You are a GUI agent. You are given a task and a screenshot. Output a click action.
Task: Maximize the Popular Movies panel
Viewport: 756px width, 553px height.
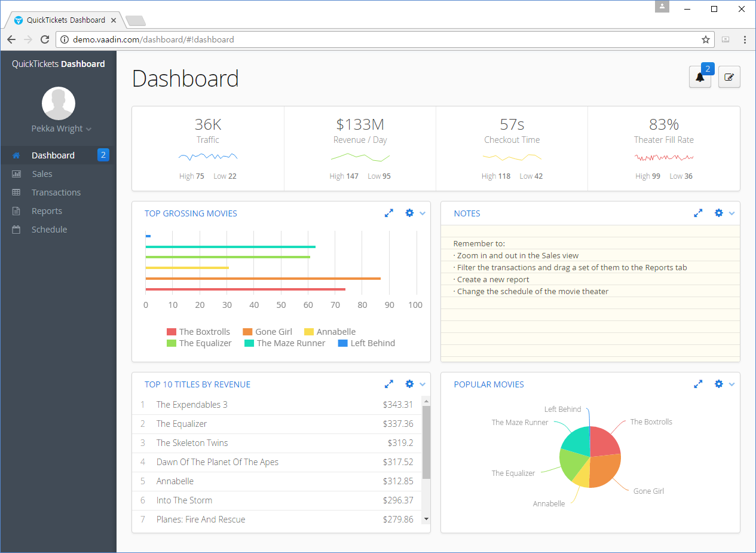coord(698,384)
